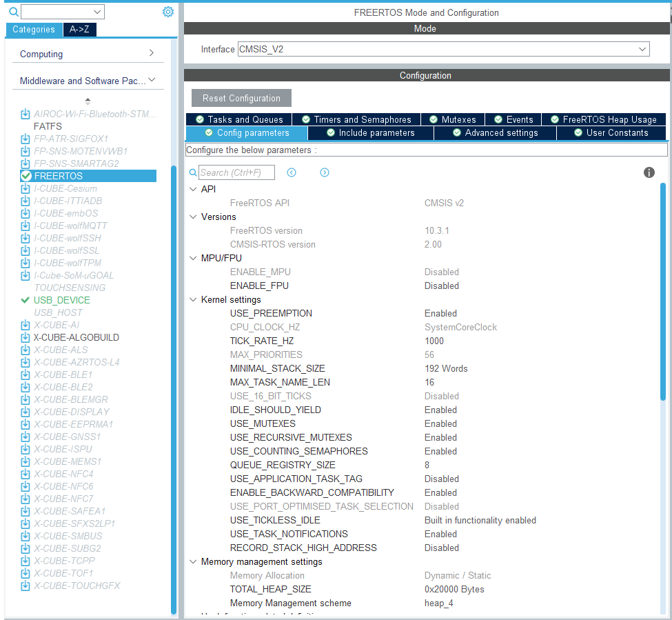Click the download icon next to FP-SNS-MOTENVWB1

click(26, 151)
